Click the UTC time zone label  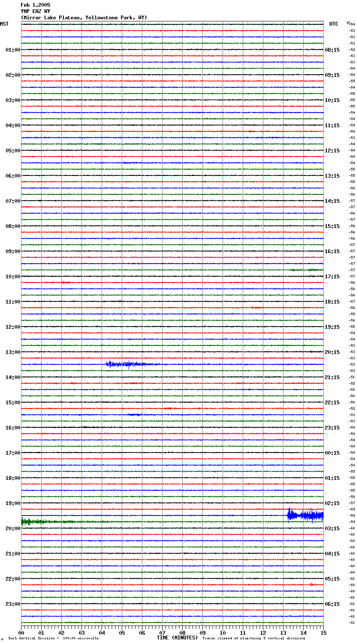(x=334, y=24)
